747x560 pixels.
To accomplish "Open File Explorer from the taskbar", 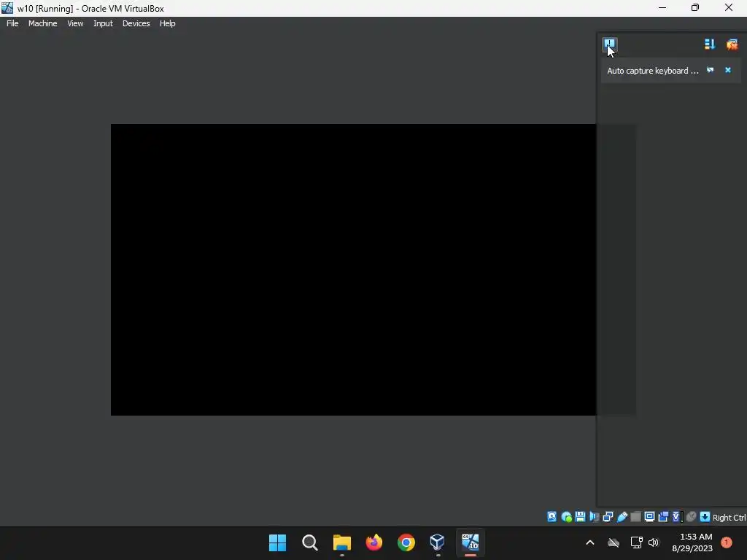I will coord(342,542).
